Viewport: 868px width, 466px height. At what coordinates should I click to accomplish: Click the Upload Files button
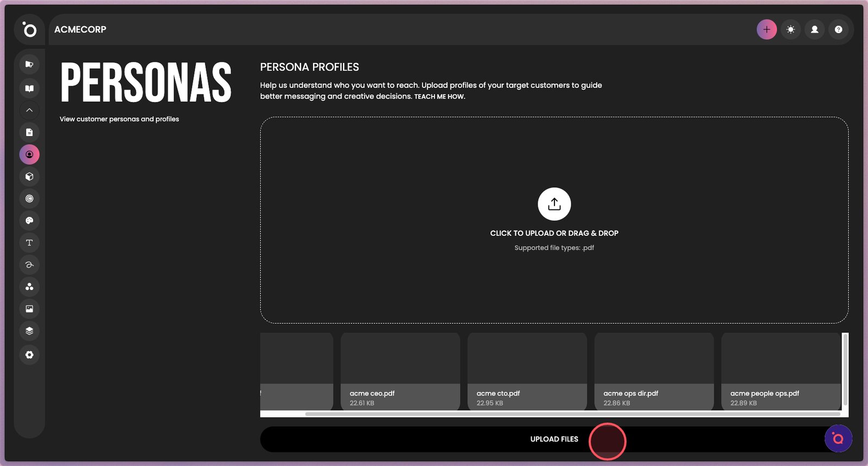click(x=554, y=439)
